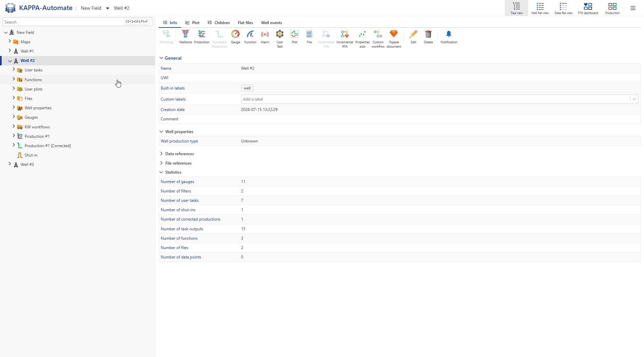Create a Plot from toolbar
644x357 pixels.
pos(294,37)
